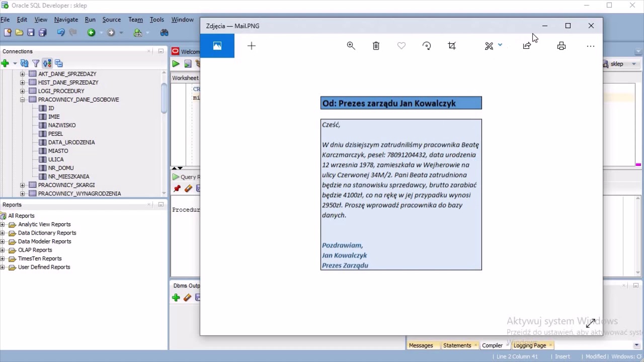Click the mail image in Zdjęcia viewer

point(401,183)
